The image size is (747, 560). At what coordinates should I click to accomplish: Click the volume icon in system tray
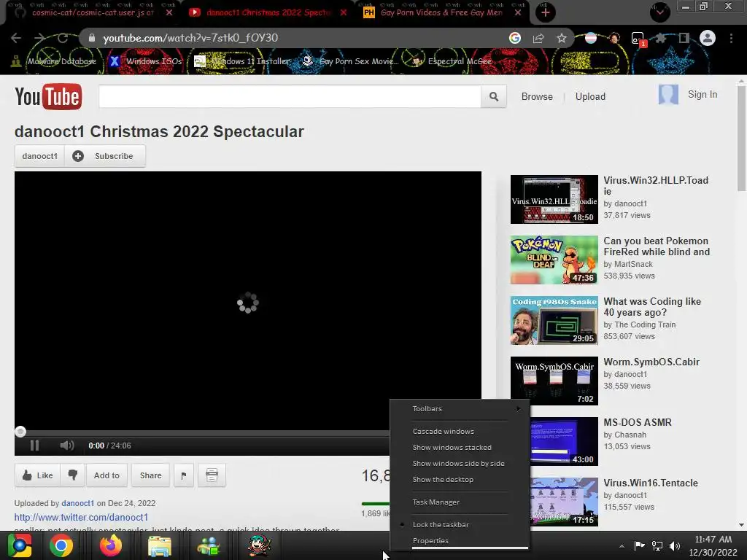[x=675, y=546]
